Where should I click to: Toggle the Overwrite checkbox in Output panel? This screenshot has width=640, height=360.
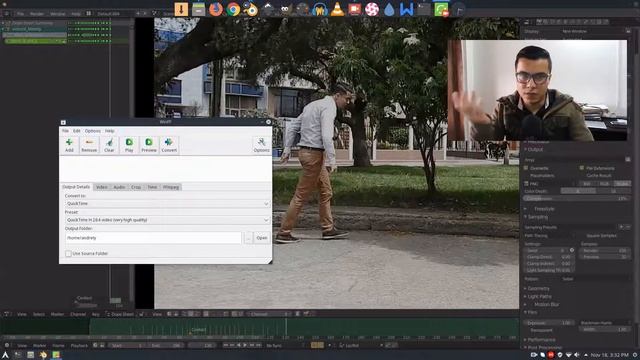coord(526,168)
